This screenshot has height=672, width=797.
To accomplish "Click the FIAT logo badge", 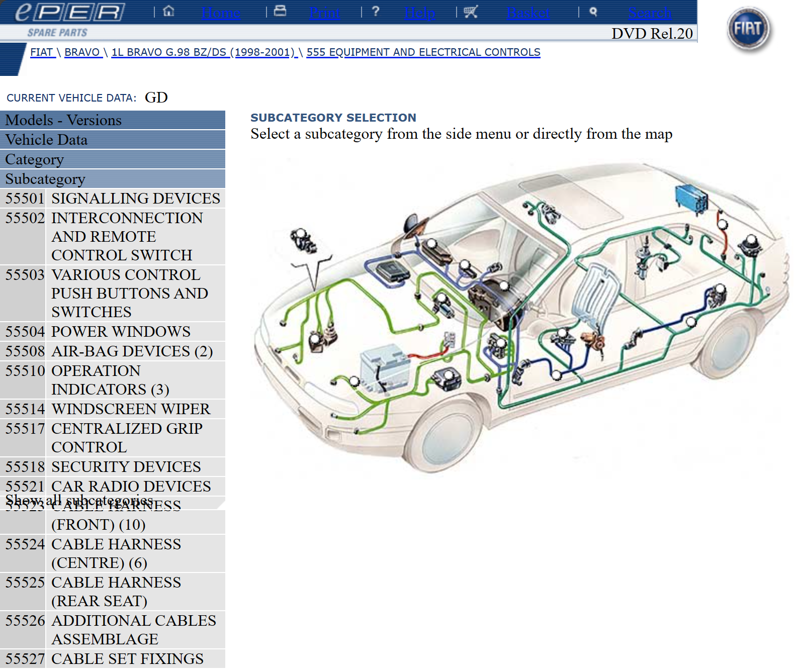I will point(749,30).
